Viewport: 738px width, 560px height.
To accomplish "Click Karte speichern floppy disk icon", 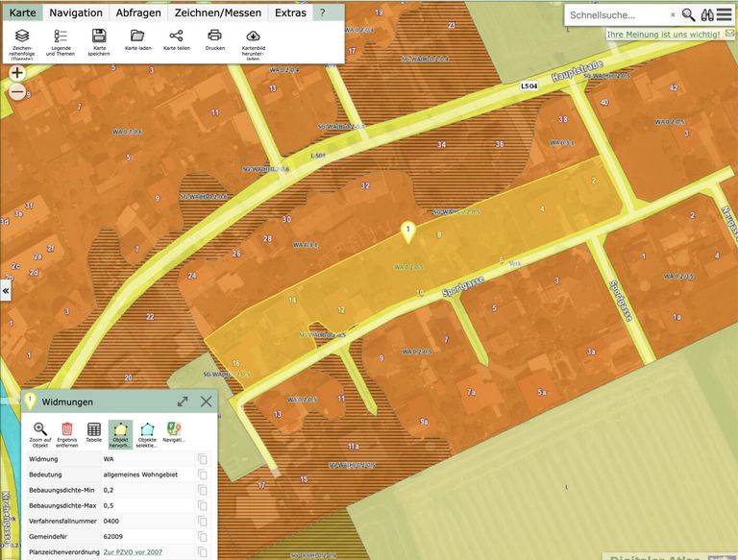I will (x=99, y=36).
